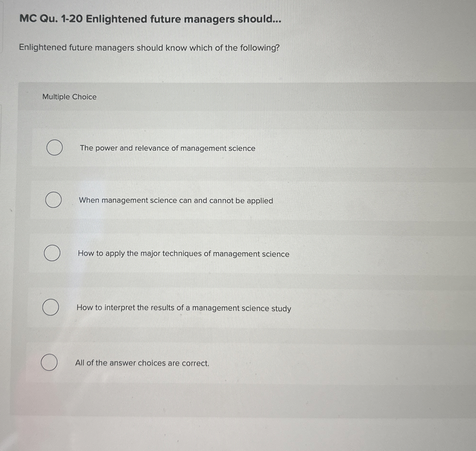Click the radio circle beside the fourth option
This screenshot has width=476, height=451.
click(x=51, y=308)
